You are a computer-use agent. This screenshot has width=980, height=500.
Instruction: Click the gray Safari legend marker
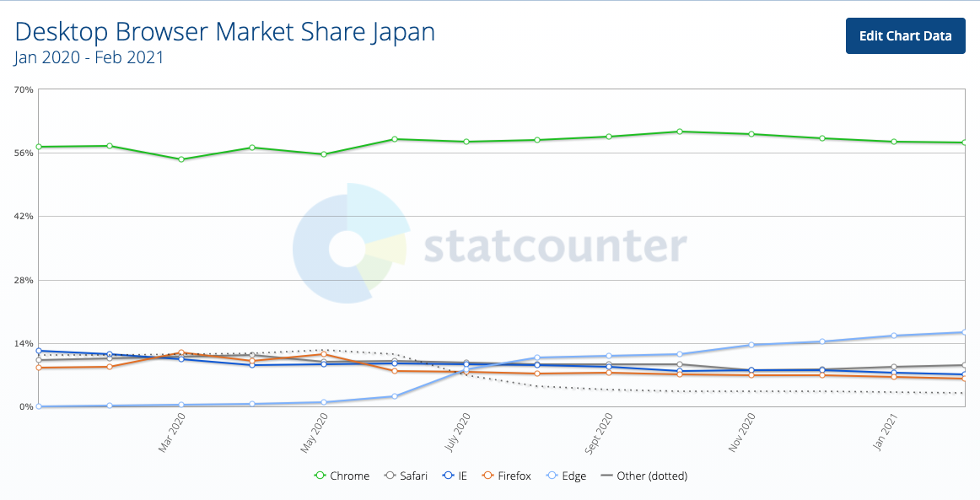(389, 476)
